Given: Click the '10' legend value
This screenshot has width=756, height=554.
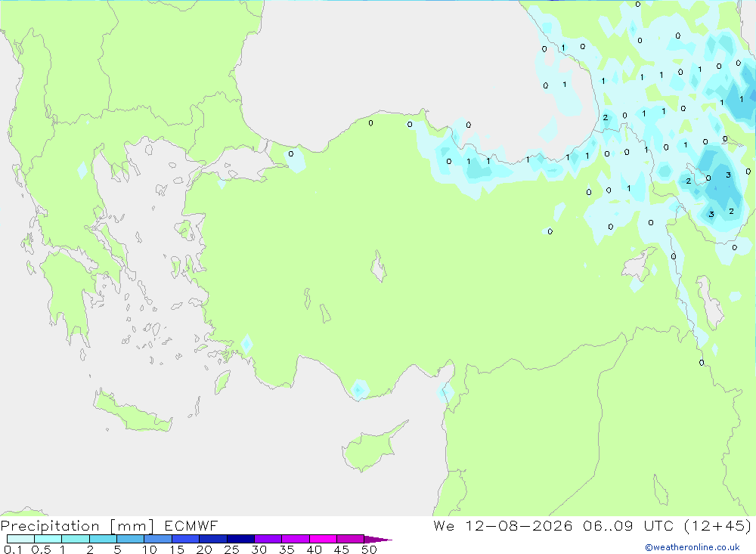Looking at the screenshot, I should [x=150, y=549].
